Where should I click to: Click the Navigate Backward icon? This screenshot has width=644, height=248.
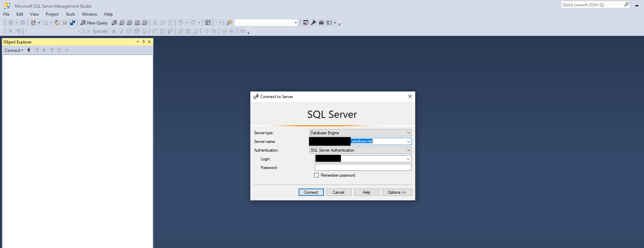(x=11, y=23)
